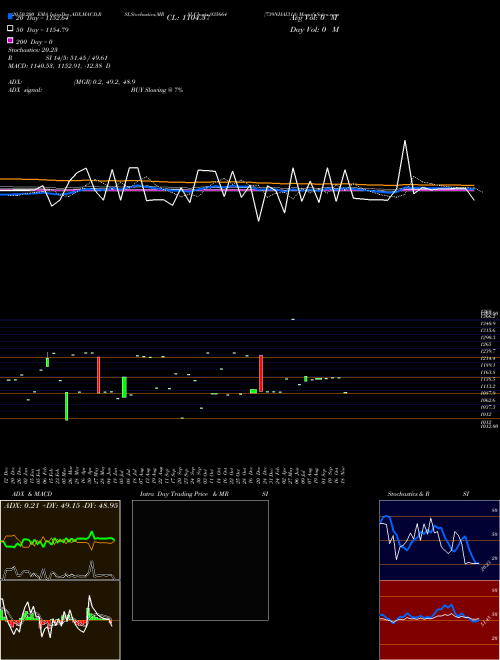Image resolution: width=500 pixels, height=660 pixels.
Task: Click the 'Stochastics & R' panel title
Action: point(408,494)
